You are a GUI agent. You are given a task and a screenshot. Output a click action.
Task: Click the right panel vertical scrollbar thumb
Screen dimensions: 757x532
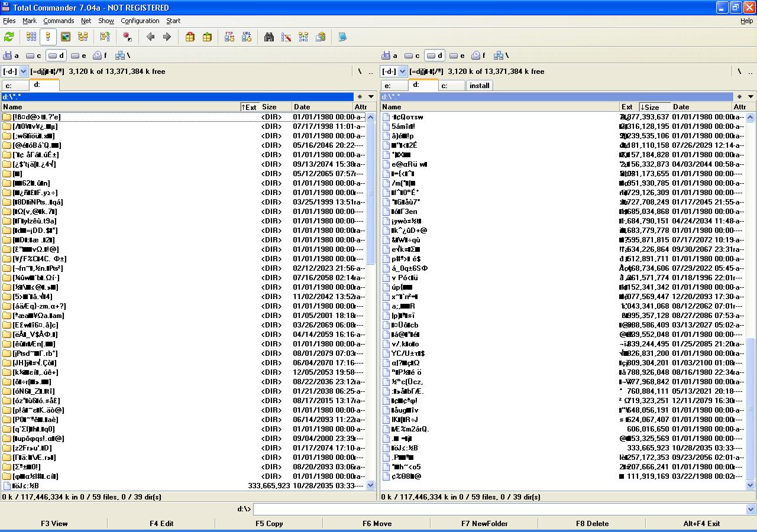(x=750, y=408)
